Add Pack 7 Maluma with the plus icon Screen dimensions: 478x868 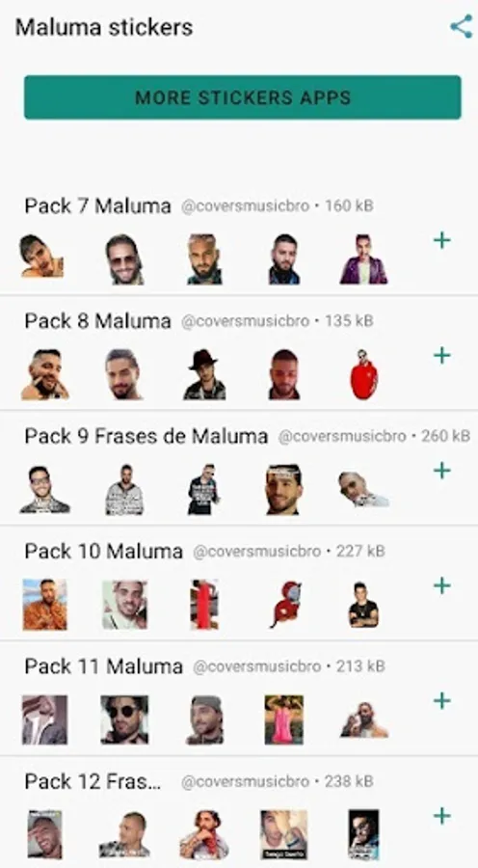[441, 240]
